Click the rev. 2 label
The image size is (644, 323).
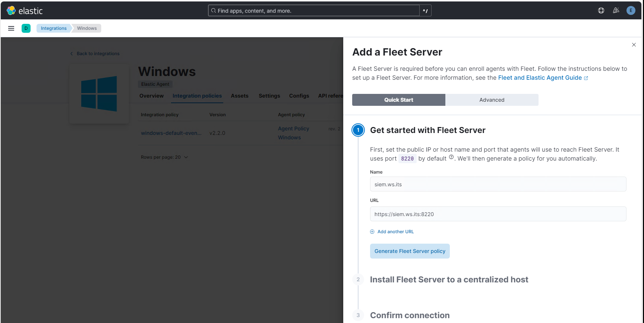coord(334,129)
